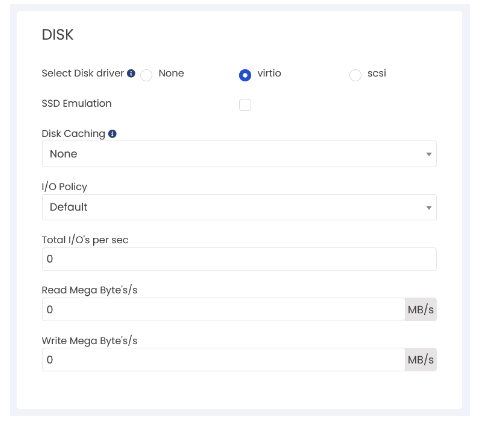Image resolution: width=488 pixels, height=425 pixels.
Task: Expand the I/O Policy dropdown showing Default
Action: pyautogui.click(x=239, y=207)
